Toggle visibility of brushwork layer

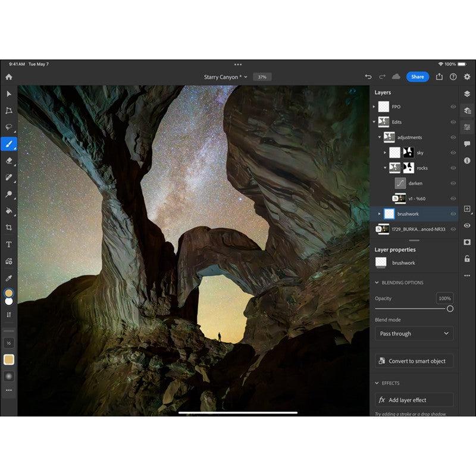tap(453, 214)
